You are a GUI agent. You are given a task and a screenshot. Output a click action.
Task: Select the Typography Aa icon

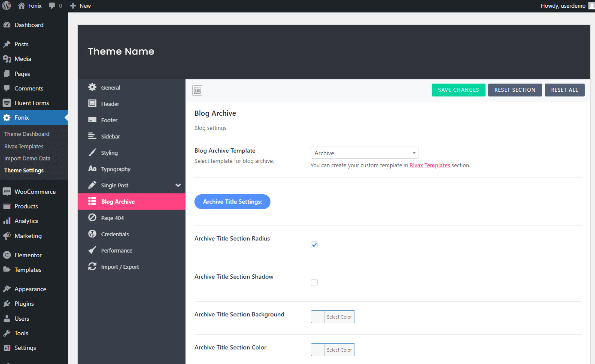[x=92, y=169]
